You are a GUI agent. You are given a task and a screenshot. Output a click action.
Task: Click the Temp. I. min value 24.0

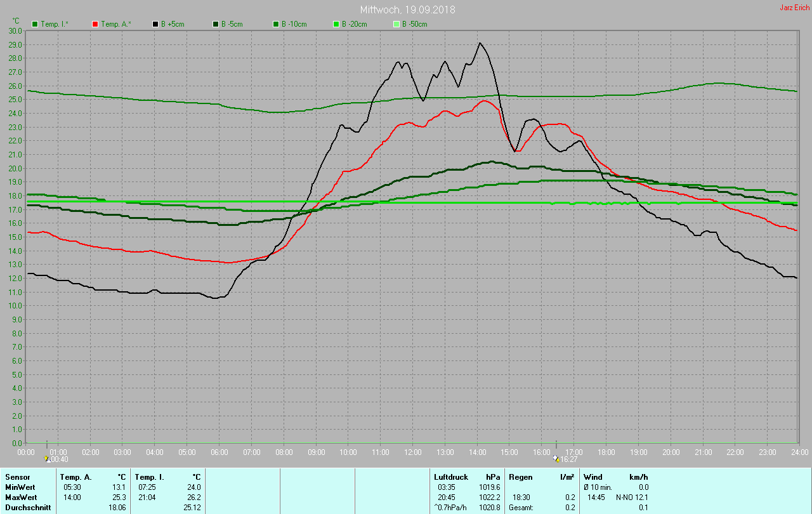coord(193,487)
